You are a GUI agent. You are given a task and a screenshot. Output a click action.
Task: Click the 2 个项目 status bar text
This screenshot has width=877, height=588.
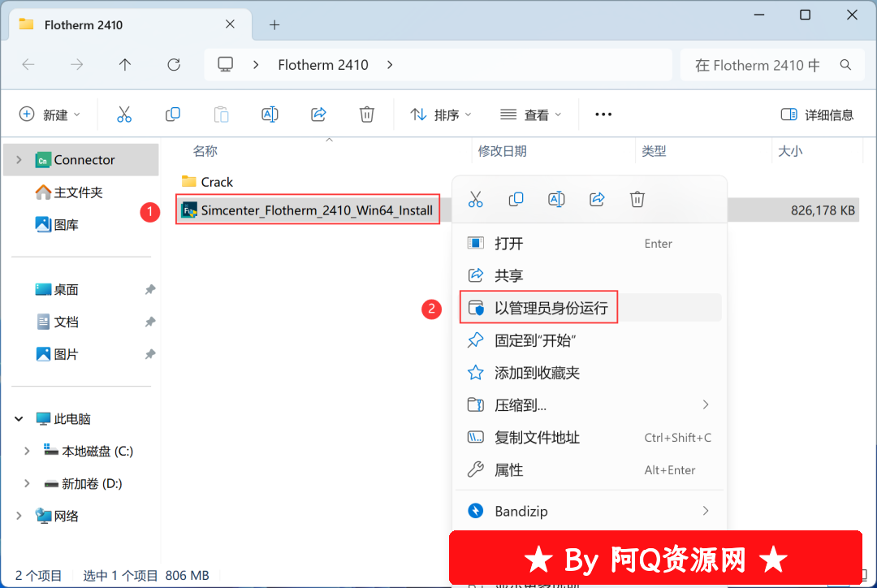39,576
